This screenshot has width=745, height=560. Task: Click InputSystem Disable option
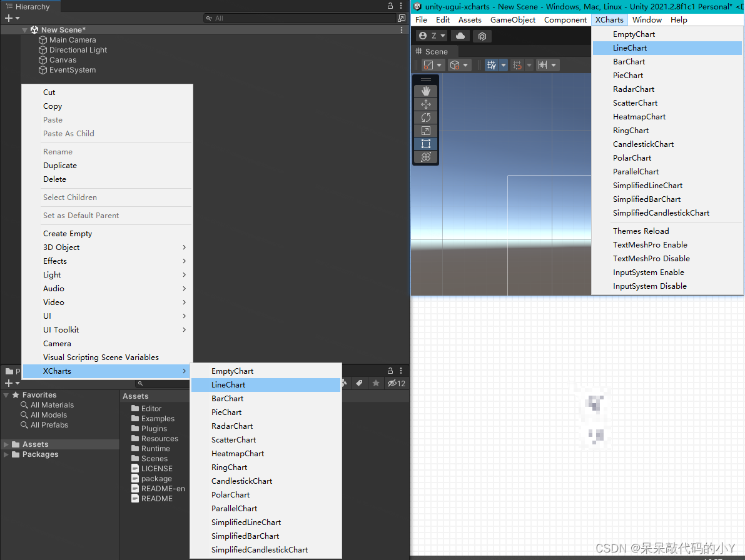[667, 286]
